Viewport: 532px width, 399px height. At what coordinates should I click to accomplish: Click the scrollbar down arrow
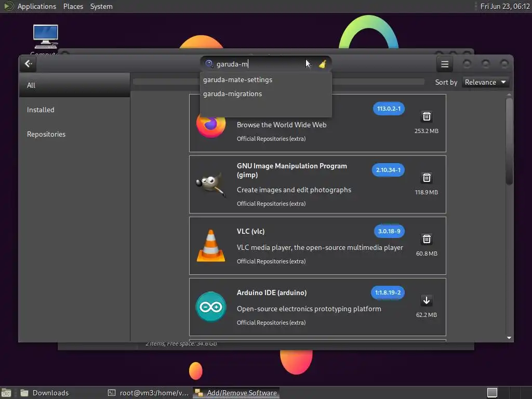pos(509,338)
